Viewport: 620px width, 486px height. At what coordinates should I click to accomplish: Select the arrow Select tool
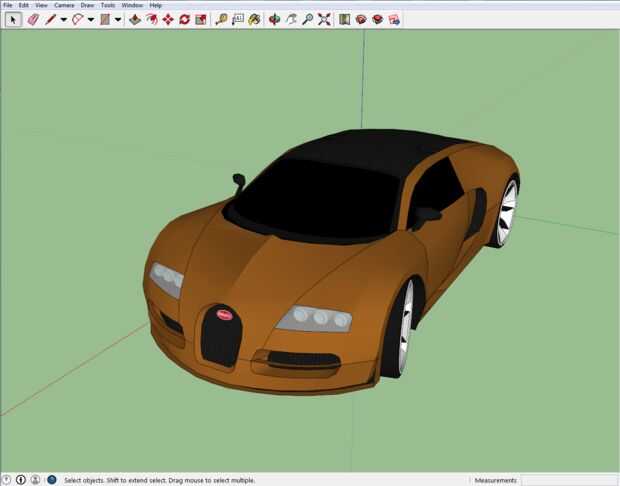coord(14,19)
